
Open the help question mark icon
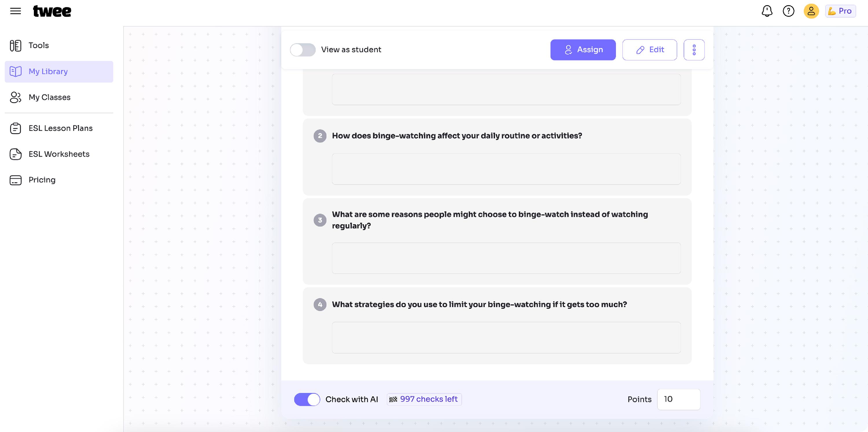788,11
